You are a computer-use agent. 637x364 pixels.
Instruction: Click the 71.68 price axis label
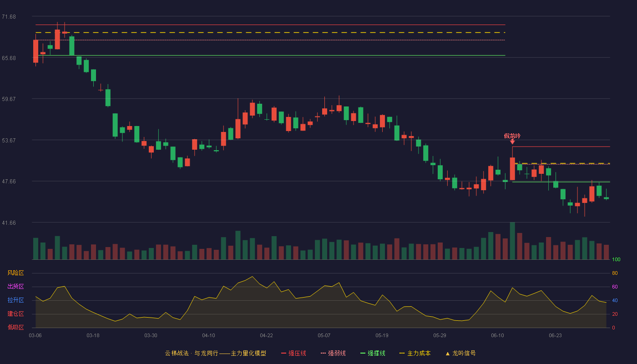pos(9,17)
